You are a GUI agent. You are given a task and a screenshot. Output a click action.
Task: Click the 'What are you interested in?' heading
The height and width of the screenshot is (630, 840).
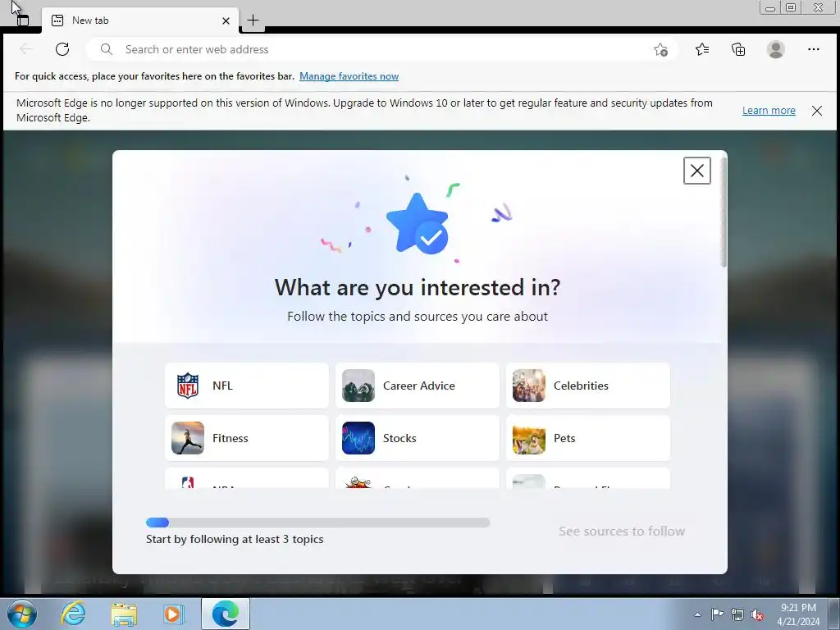[x=418, y=287]
